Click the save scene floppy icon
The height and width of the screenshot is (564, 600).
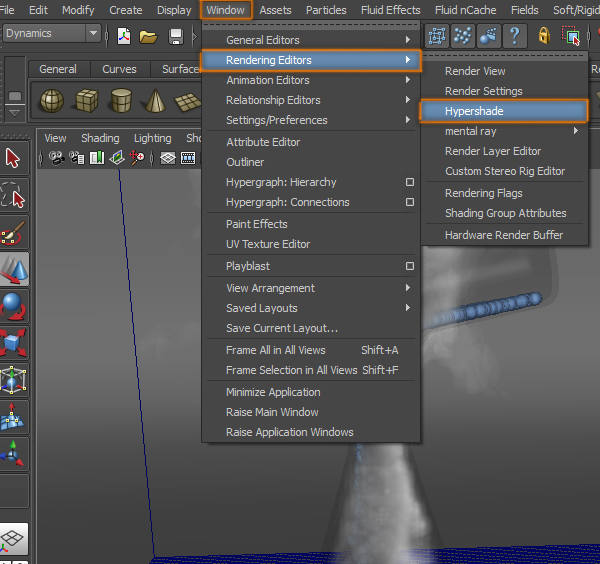176,36
